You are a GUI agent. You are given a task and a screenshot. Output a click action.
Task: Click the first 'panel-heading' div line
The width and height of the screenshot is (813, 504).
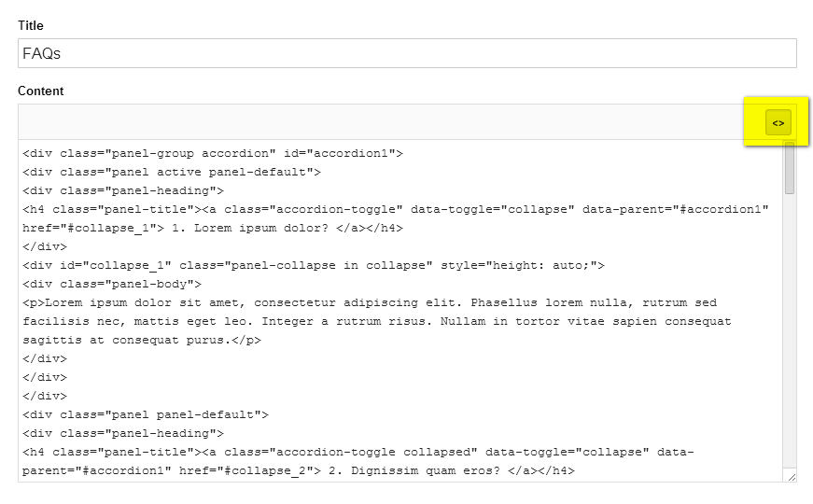pyautogui.click(x=123, y=190)
